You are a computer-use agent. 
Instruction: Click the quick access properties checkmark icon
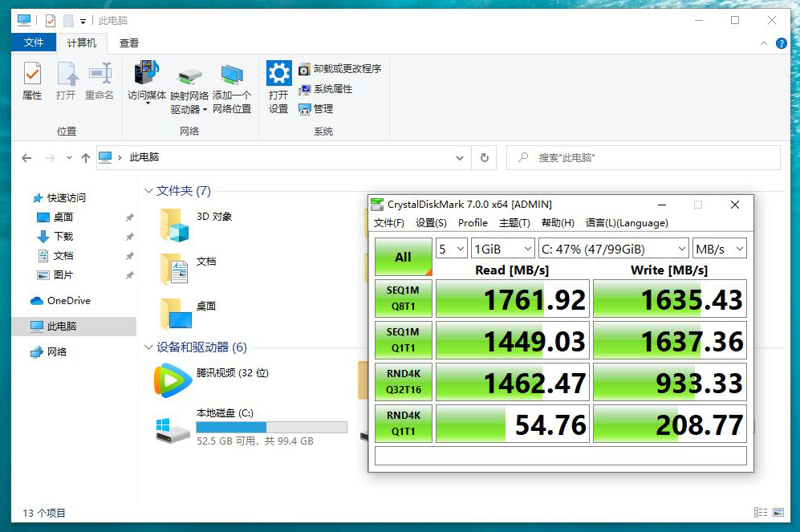(51, 20)
